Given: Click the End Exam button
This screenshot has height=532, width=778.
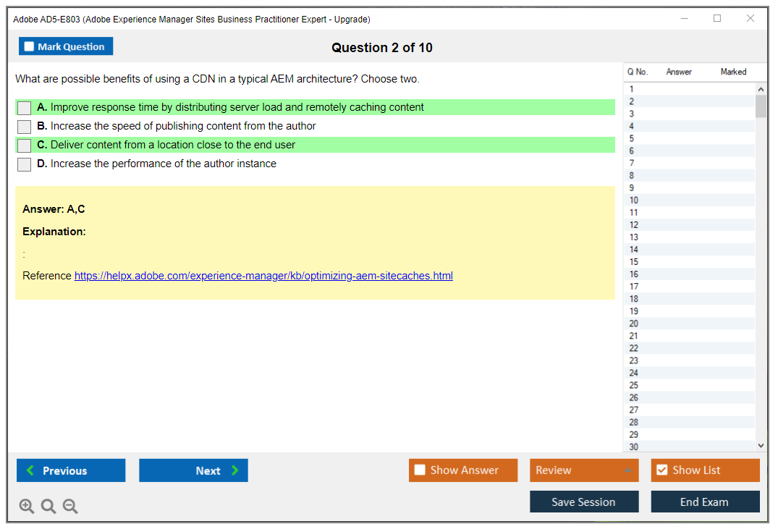Looking at the screenshot, I should (x=705, y=502).
